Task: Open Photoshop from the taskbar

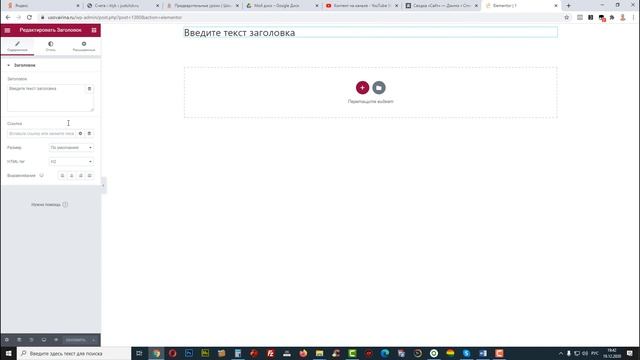Action: (x=189, y=353)
